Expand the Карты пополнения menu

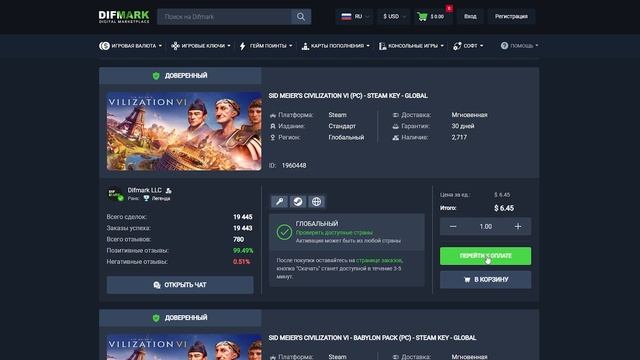click(x=336, y=46)
